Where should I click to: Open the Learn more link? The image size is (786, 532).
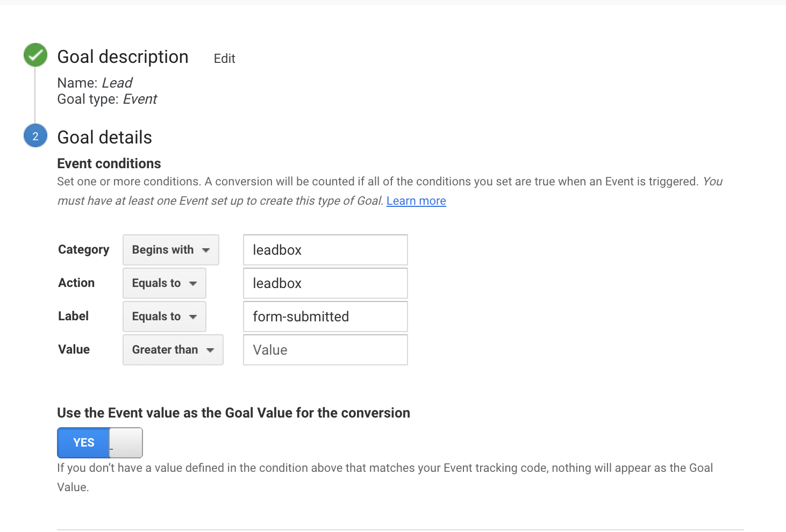tap(416, 201)
